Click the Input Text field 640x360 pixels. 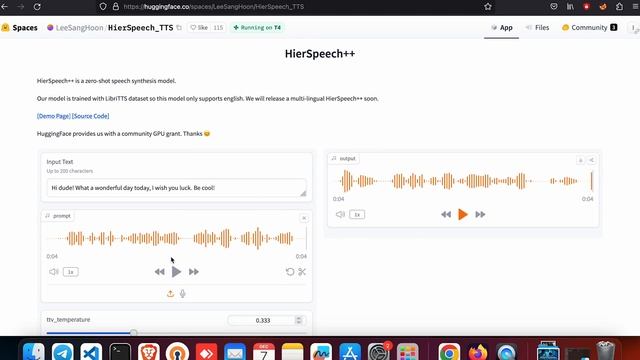tap(176, 188)
